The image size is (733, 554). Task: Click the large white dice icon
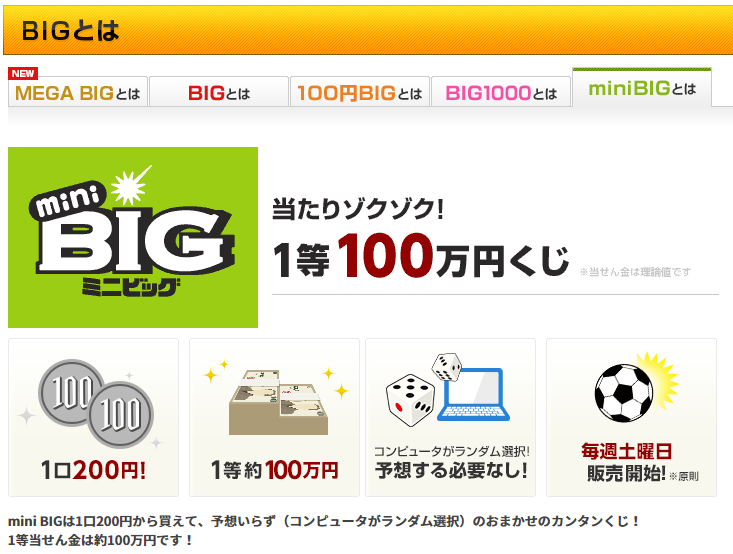point(410,399)
